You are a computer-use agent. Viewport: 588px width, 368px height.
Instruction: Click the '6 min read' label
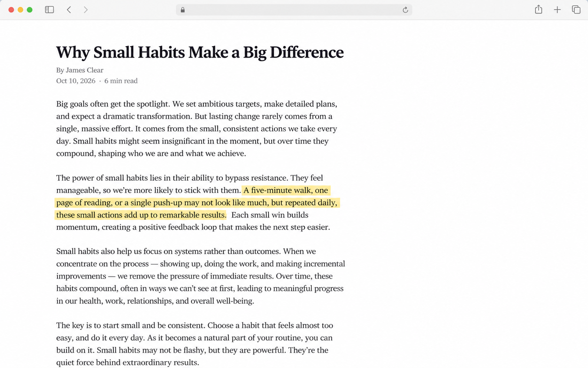click(x=121, y=81)
